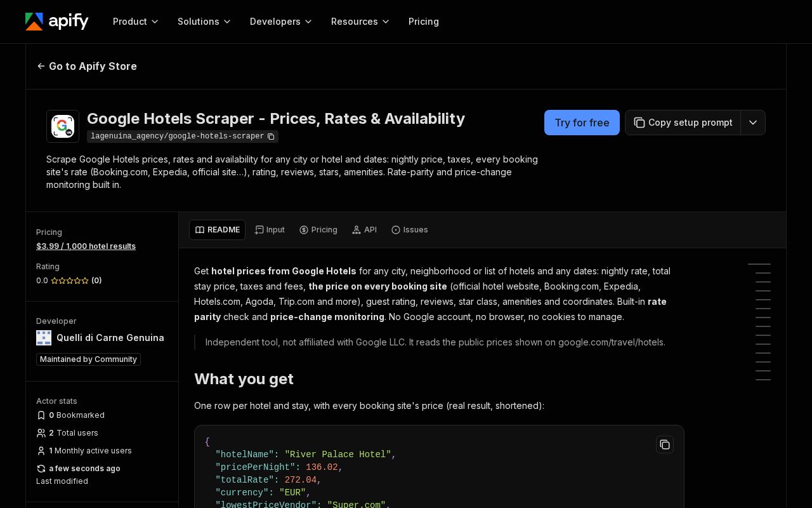Open the dropdown arrow beside Copy setup prompt

tap(753, 123)
